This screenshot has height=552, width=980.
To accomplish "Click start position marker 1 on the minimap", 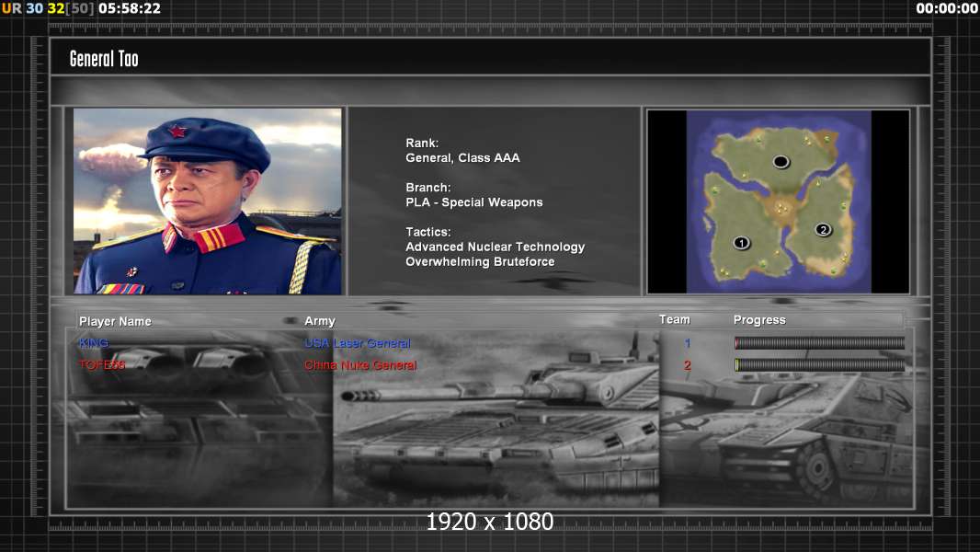I will 741,243.
